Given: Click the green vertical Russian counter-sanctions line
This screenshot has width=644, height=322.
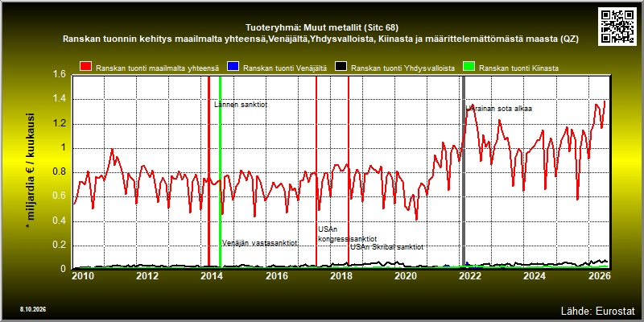Looking at the screenshot, I should coord(220,171).
